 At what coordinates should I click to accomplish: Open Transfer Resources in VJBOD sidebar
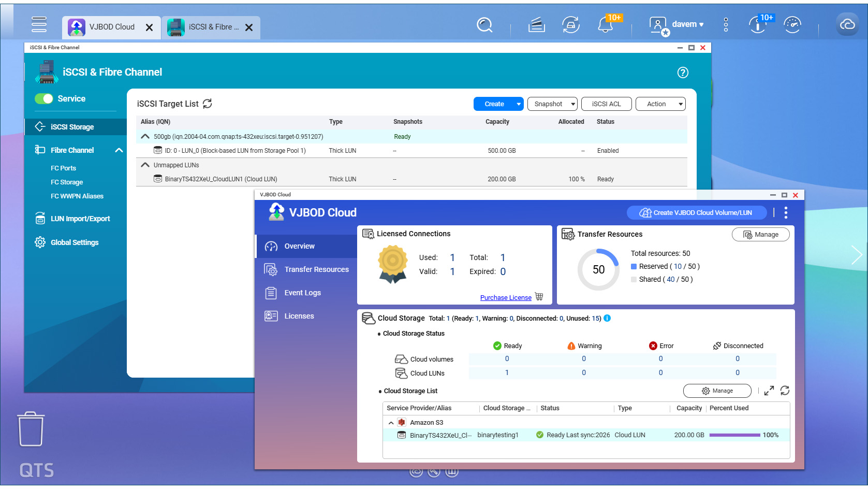pos(306,269)
